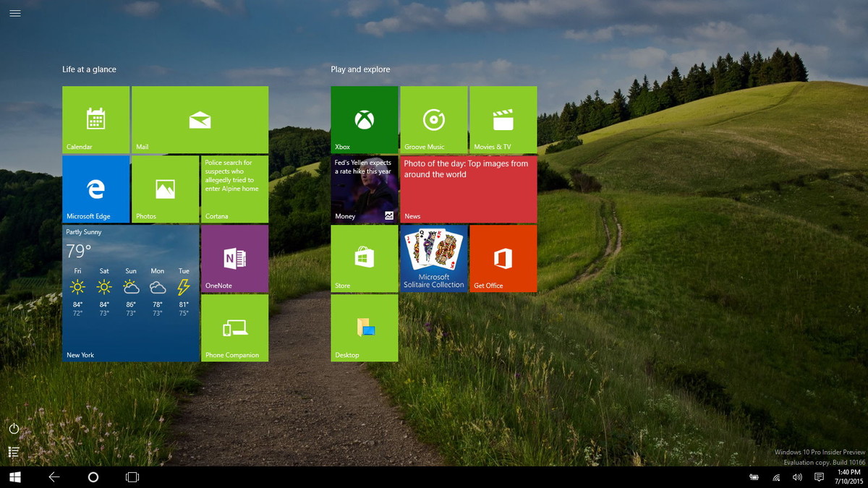Open the New York weather tile
The height and width of the screenshot is (488, 868).
130,294
